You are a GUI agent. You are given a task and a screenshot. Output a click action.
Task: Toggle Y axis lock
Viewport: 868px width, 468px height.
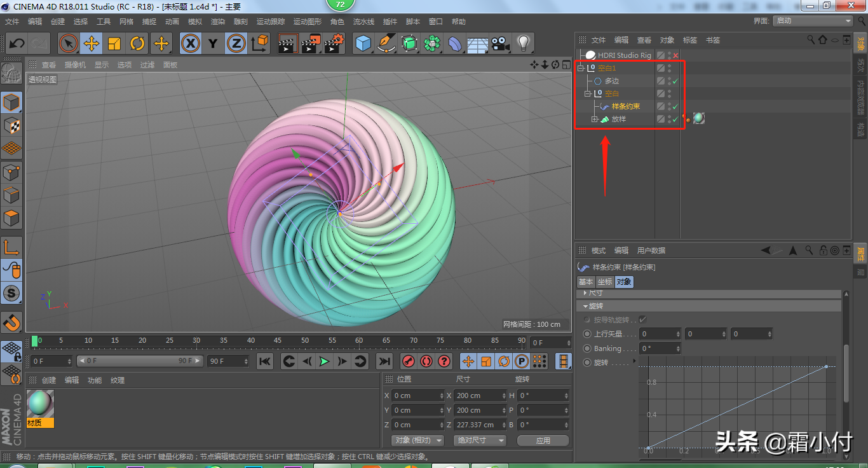pos(213,44)
